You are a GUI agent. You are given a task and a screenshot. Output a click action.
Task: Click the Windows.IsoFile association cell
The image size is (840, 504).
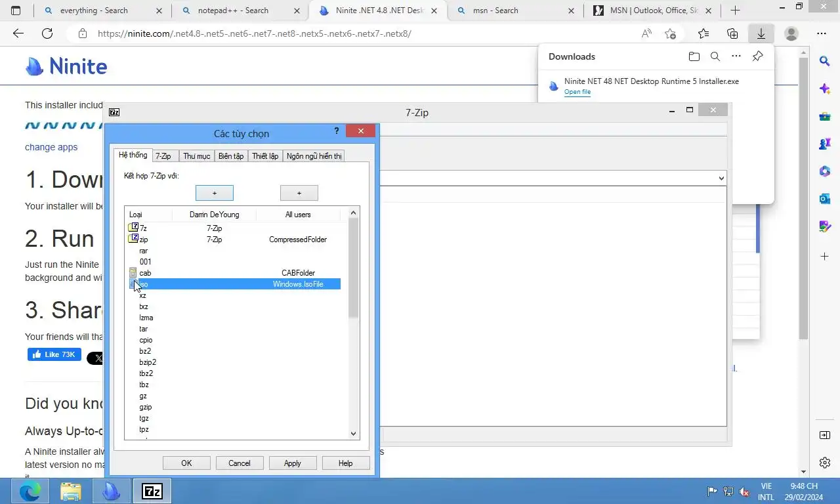pyautogui.click(x=298, y=284)
